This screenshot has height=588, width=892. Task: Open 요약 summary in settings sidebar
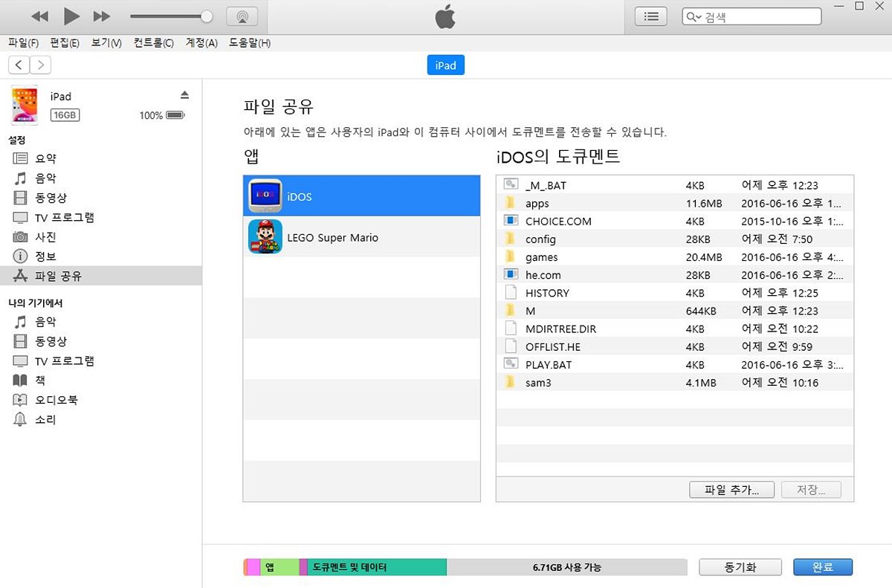[100, 158]
